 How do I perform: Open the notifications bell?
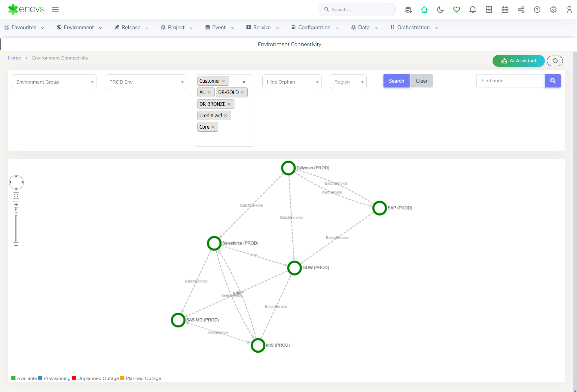coord(472,10)
